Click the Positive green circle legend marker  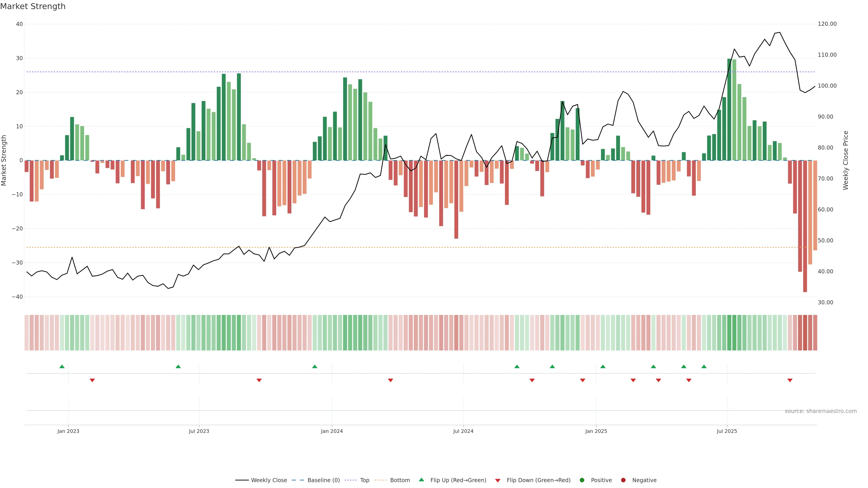(582, 480)
